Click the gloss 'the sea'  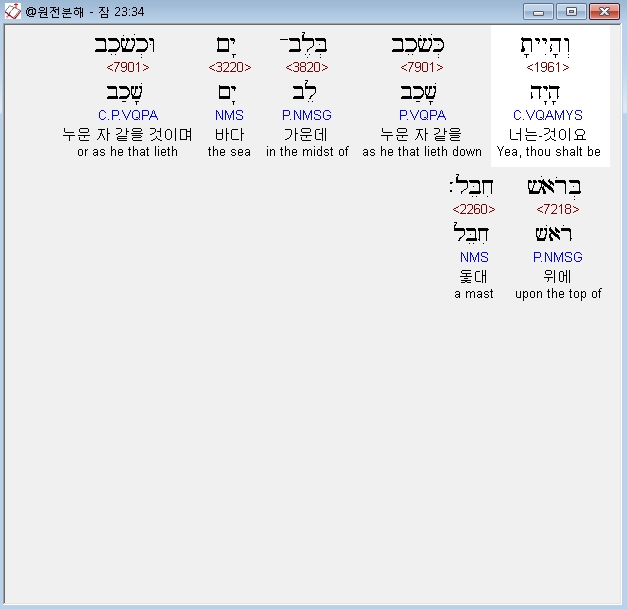(229, 152)
